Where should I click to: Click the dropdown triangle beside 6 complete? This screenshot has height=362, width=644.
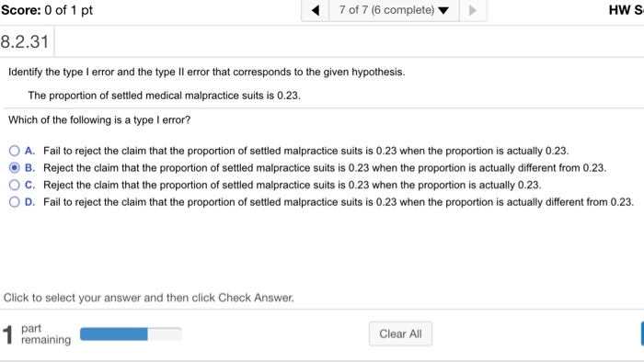[x=443, y=11]
